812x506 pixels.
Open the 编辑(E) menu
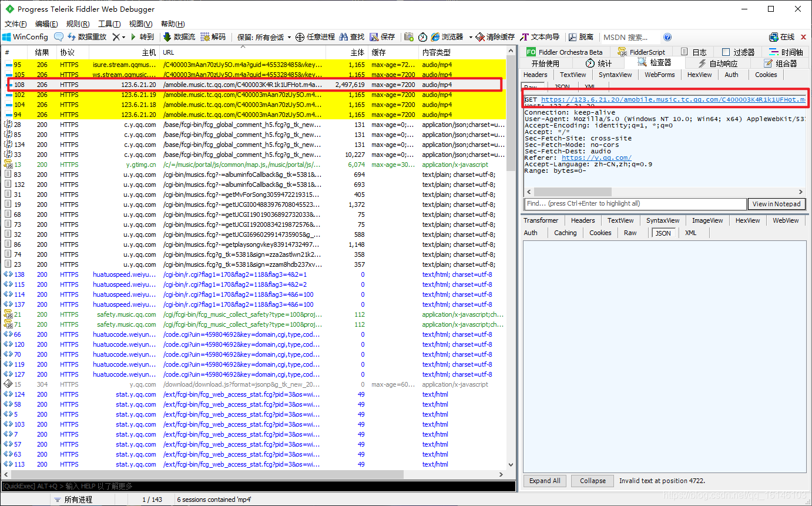point(46,24)
